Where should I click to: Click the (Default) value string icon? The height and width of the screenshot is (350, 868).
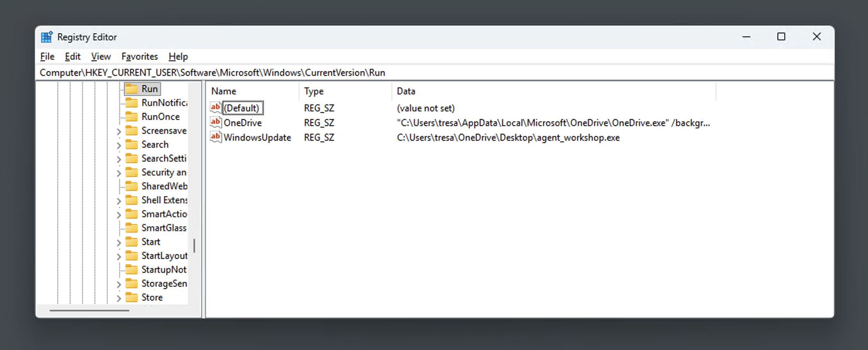(216, 107)
